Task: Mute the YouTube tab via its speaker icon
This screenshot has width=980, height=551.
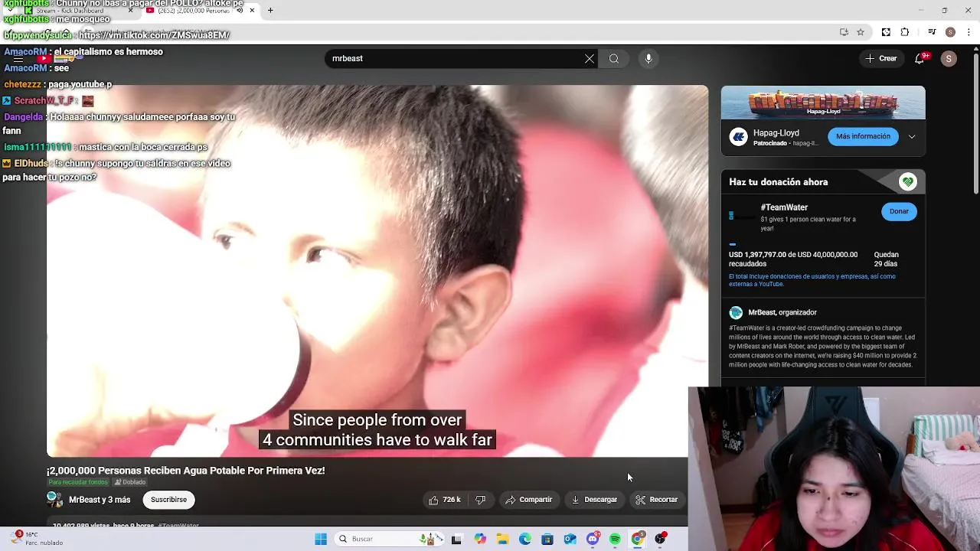Action: (240, 10)
